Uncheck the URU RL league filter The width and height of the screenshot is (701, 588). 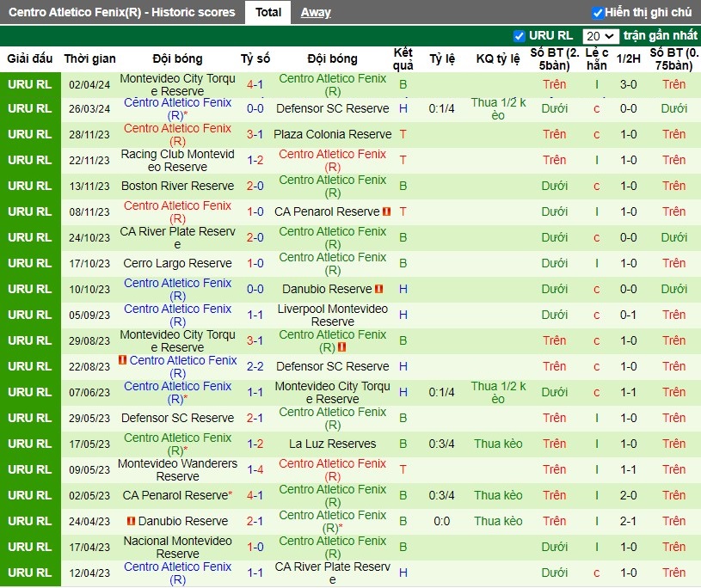click(x=519, y=36)
